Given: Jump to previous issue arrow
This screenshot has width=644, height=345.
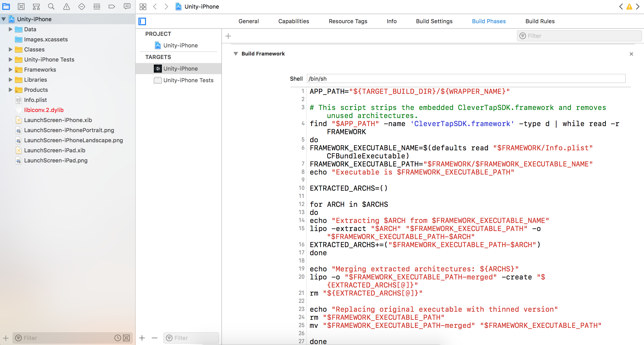Looking at the screenshot, I should [x=621, y=7].
